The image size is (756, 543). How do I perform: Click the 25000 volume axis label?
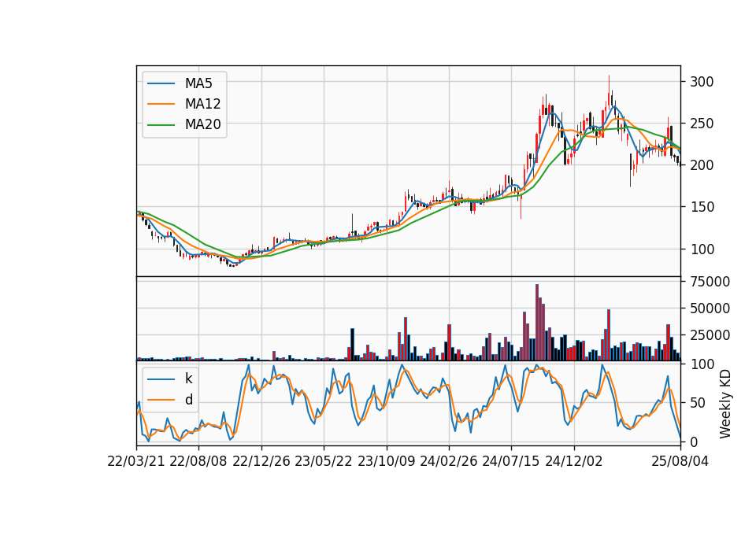click(710, 335)
